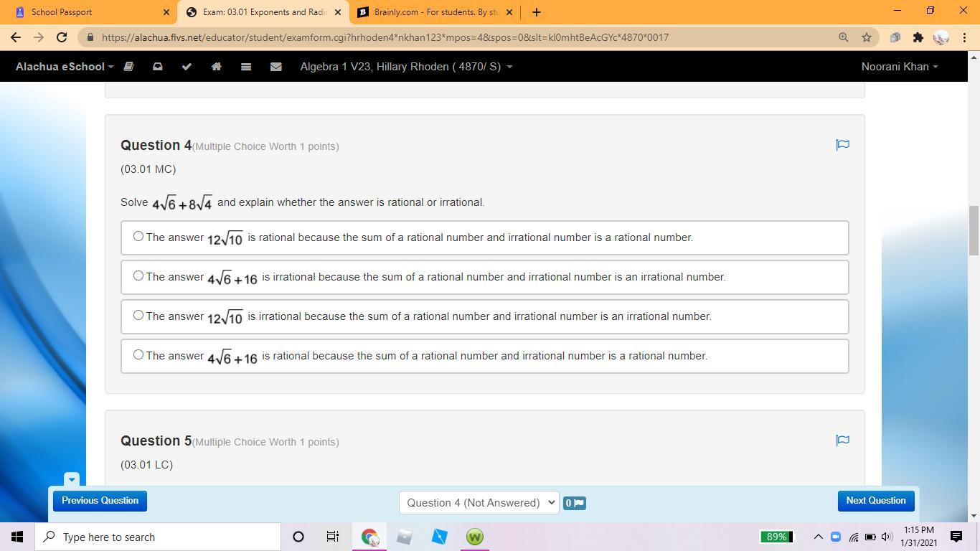
Task: Click the site padlock icon in address bar
Action: (90, 37)
